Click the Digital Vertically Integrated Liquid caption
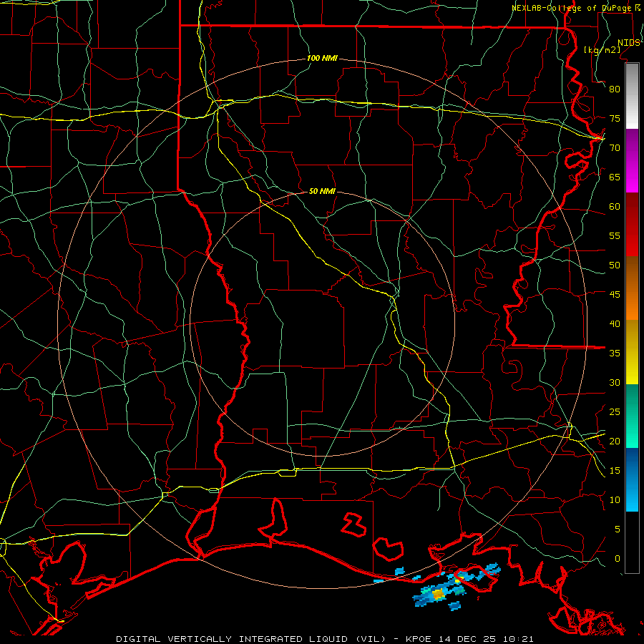 pos(325,639)
